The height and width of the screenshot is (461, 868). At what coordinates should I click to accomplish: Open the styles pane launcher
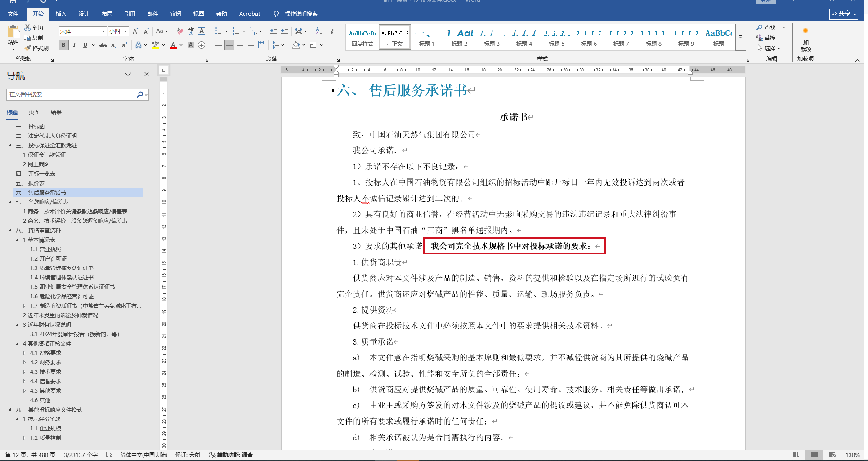point(747,59)
